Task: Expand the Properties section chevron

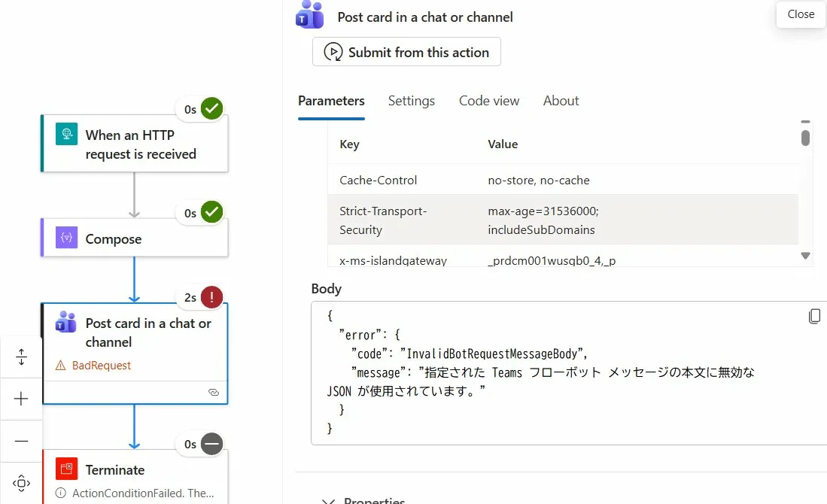Action: (x=329, y=501)
